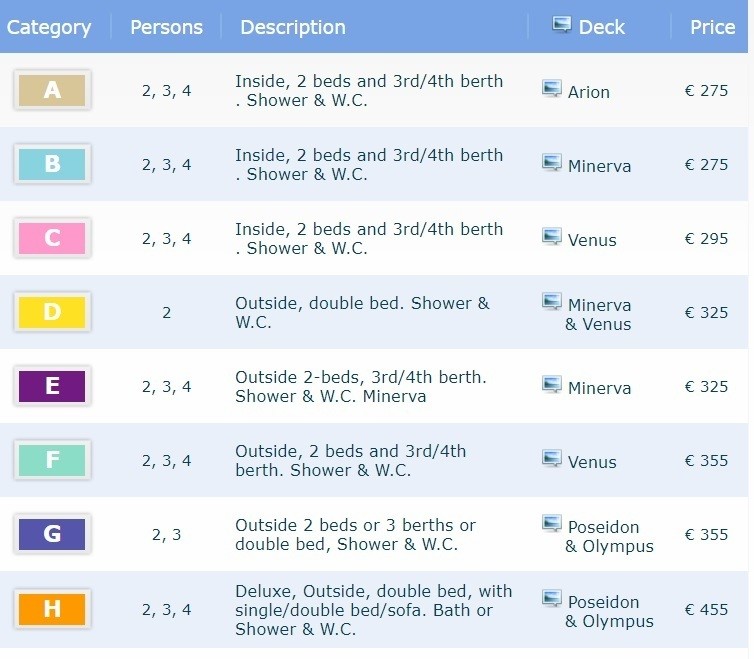Viewport: 754px width, 659px height.
Task: Click the Arion deck name
Action: pos(588,92)
